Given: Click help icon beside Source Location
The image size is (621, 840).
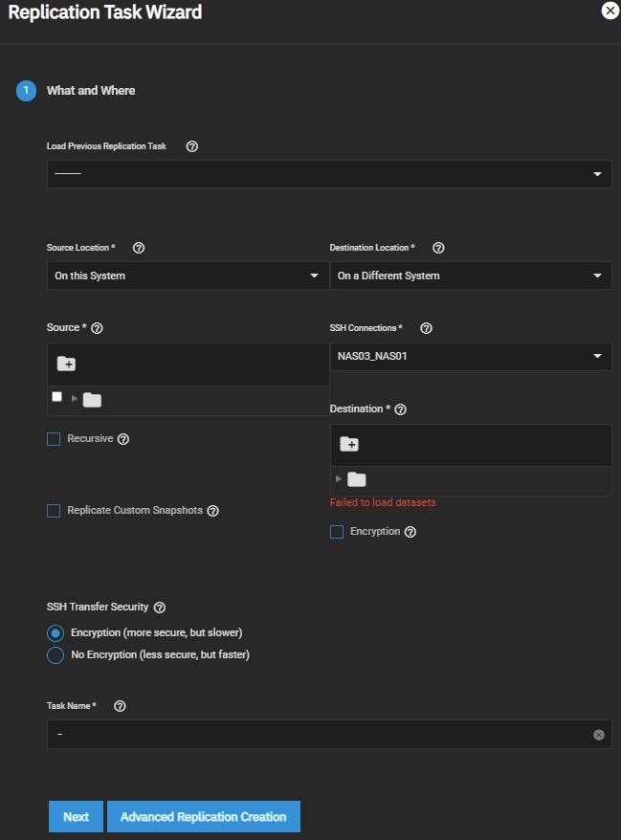Looking at the screenshot, I should pos(139,248).
